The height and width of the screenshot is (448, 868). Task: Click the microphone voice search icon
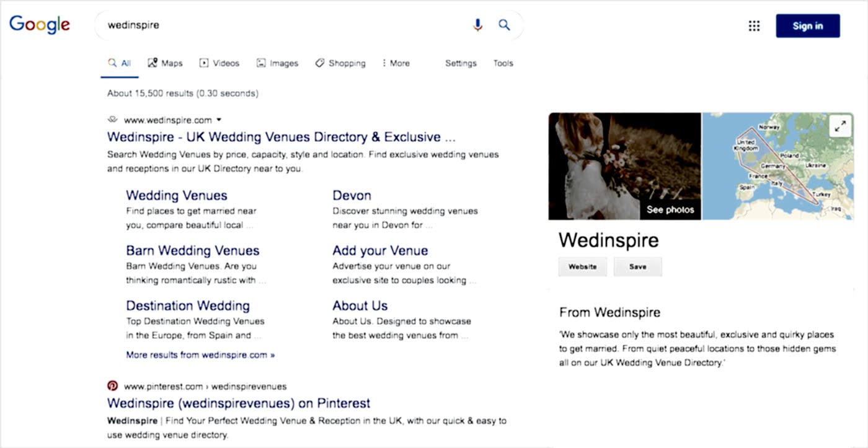[x=477, y=25]
